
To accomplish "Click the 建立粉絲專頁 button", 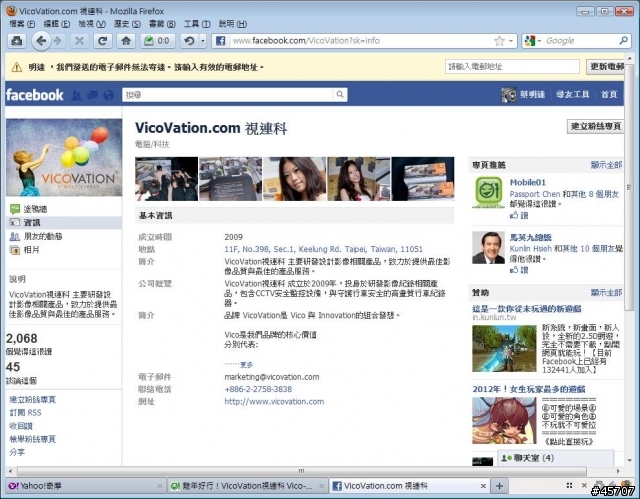I will click(596, 126).
